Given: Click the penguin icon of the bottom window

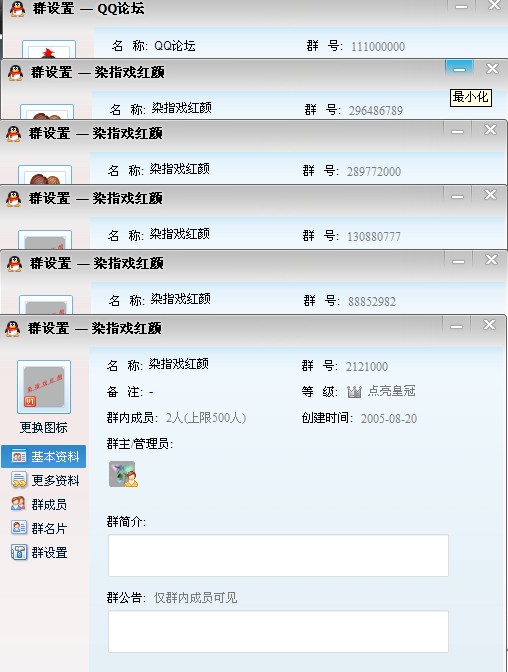Looking at the screenshot, I should pyautogui.click(x=13, y=328).
